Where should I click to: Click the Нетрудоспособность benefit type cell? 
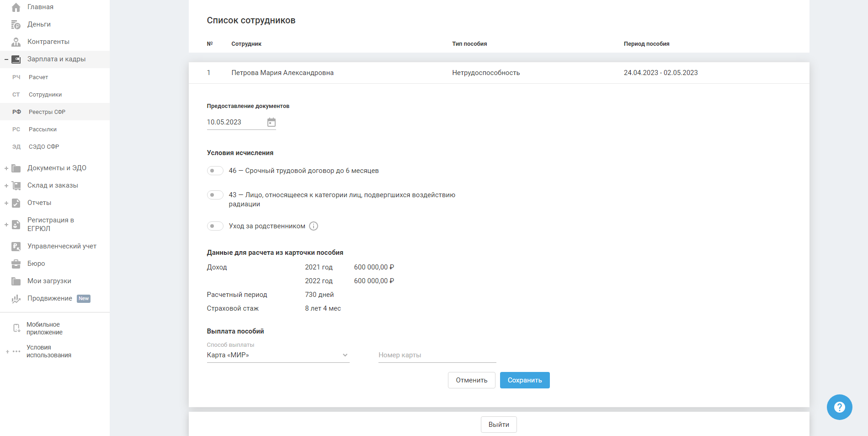pyautogui.click(x=486, y=73)
